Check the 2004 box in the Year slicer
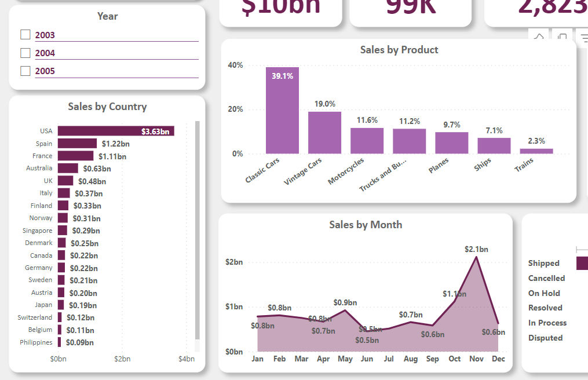The image size is (588, 380). [25, 53]
